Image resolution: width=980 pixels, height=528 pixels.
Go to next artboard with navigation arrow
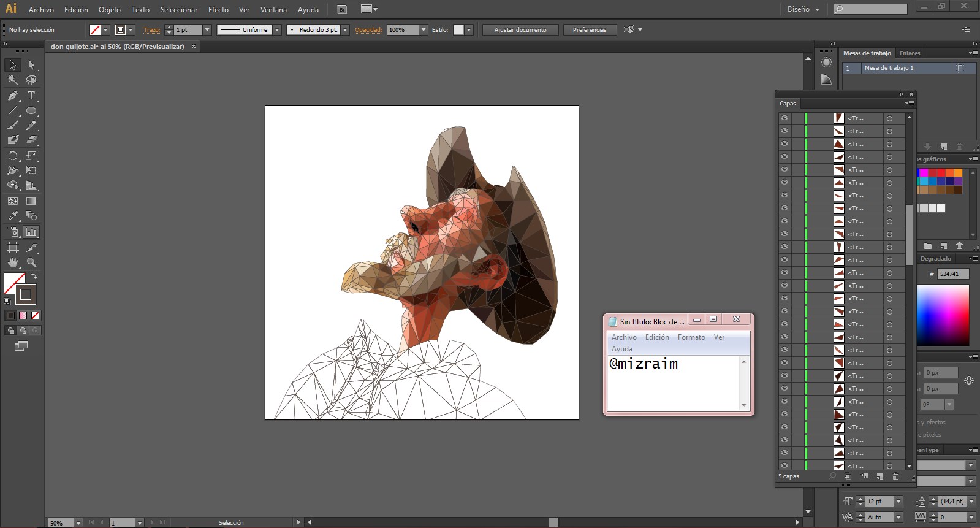pyautogui.click(x=153, y=522)
